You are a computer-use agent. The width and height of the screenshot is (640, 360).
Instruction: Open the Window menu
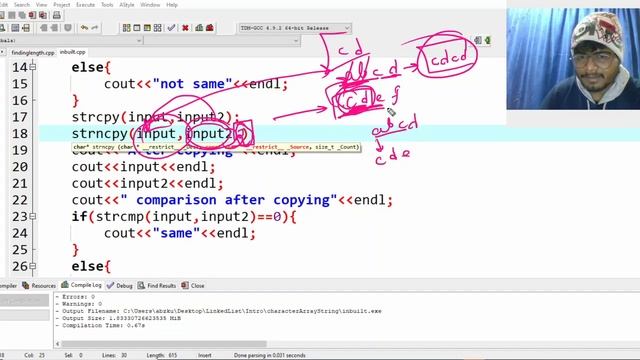[x=150, y=4]
